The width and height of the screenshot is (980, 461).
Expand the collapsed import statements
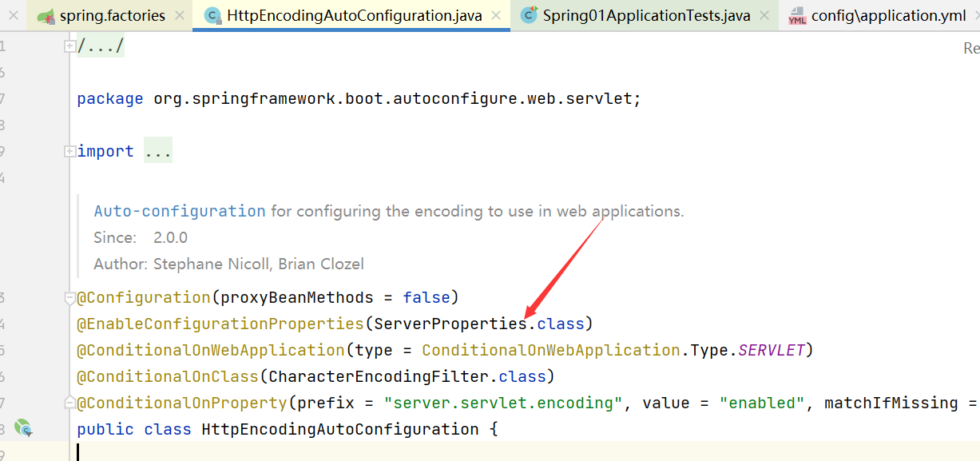tap(69, 151)
